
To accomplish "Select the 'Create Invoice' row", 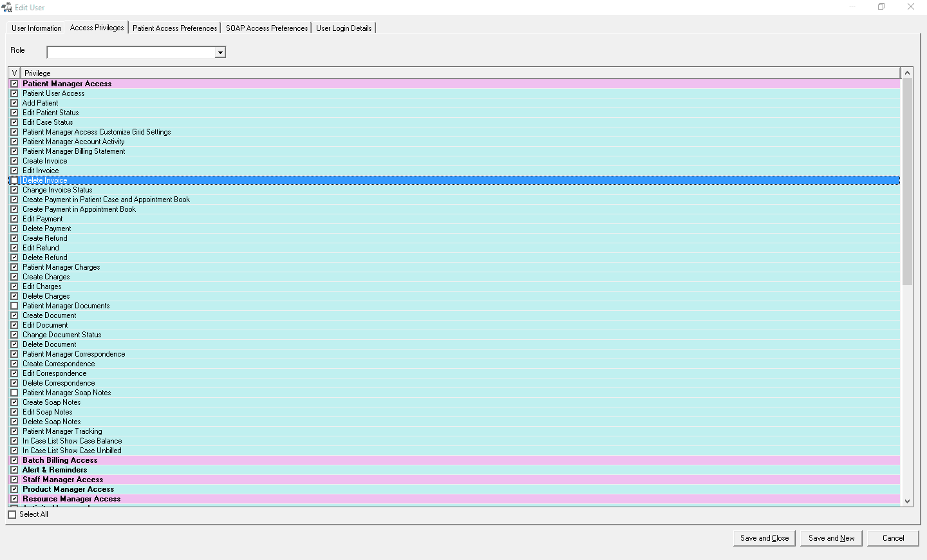I will 454,161.
